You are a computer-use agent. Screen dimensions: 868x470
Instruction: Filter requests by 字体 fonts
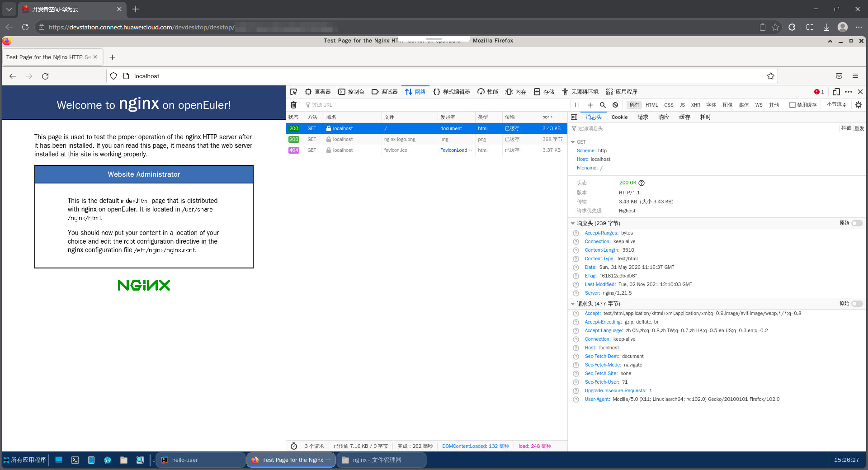coord(711,105)
